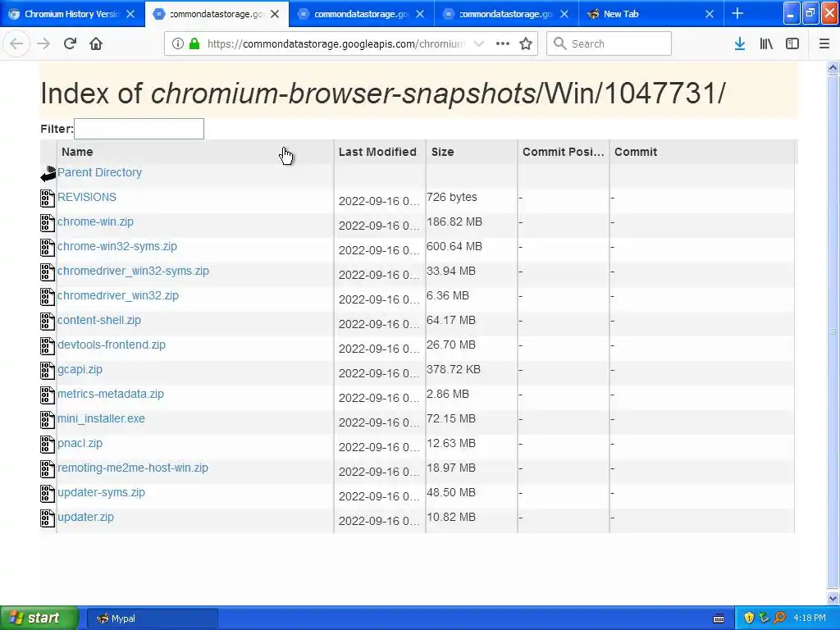The image size is (840, 630).
Task: Open the Windows start button
Action: pyautogui.click(x=39, y=618)
